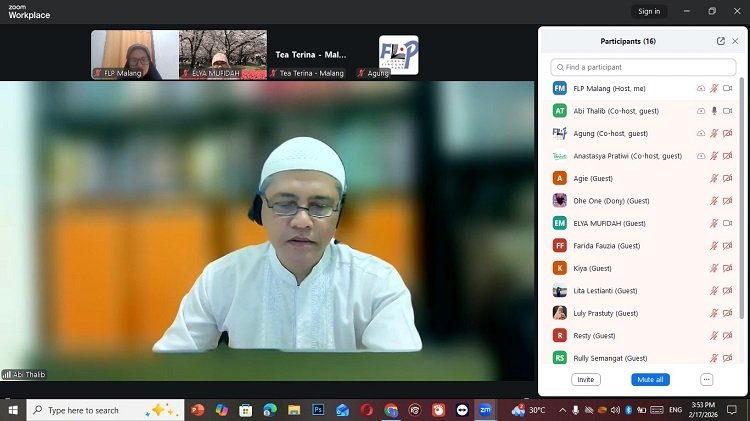Open Google Chrome from the taskbar
Screen dimensions: 750x421
pyautogui.click(x=391, y=410)
